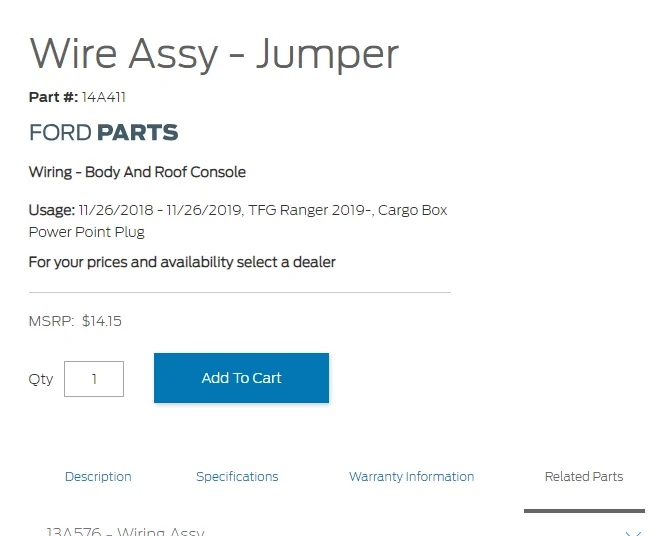Click the select a dealer availability message
This screenshot has width=669, height=536.
tap(182, 262)
